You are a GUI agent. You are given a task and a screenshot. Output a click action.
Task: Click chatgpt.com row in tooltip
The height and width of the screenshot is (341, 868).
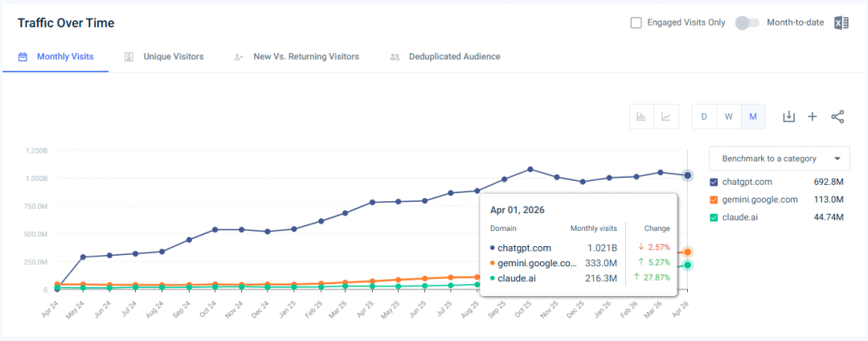(580, 248)
